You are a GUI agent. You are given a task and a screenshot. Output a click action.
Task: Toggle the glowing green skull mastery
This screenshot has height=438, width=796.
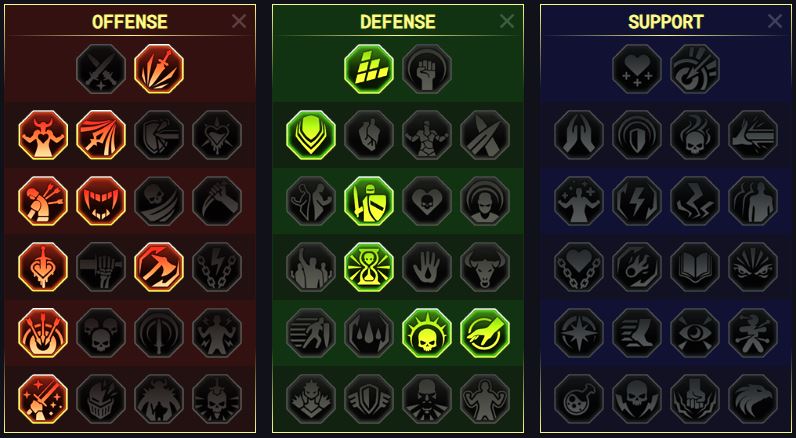click(x=427, y=333)
